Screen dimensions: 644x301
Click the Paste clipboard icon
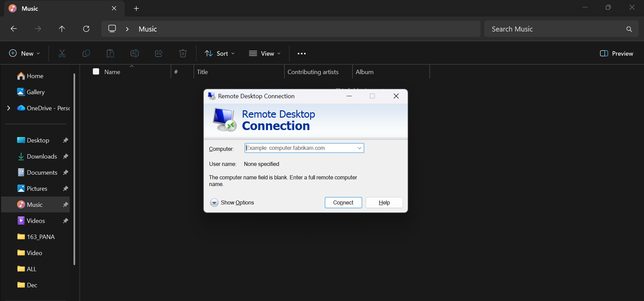click(110, 53)
